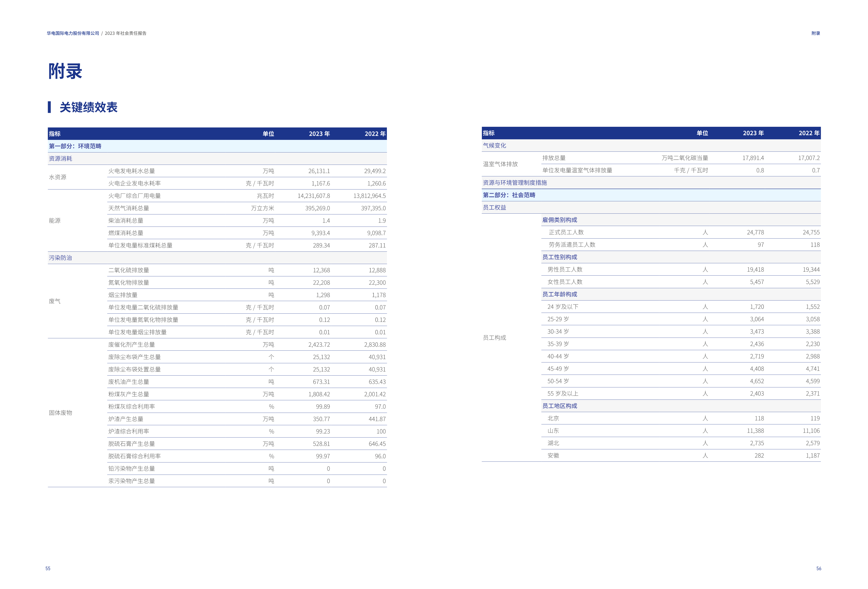Screen dimensions: 868x589
Task: Click the 资源与环境管理制度措施 heading
Action: pos(514,183)
